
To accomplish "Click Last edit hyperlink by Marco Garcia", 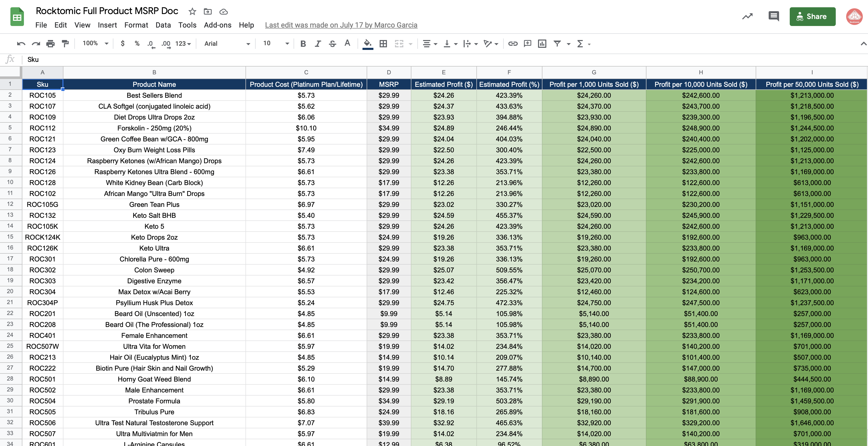I will coord(342,25).
